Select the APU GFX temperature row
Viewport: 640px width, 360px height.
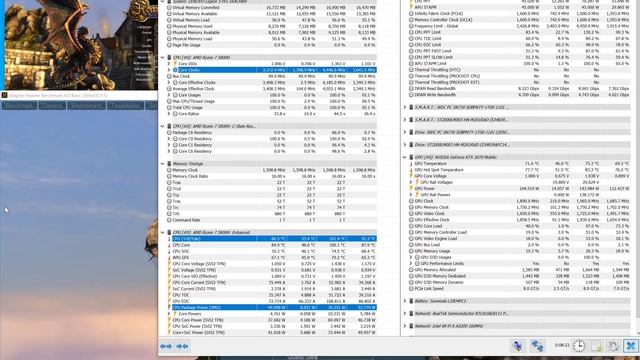[271, 258]
